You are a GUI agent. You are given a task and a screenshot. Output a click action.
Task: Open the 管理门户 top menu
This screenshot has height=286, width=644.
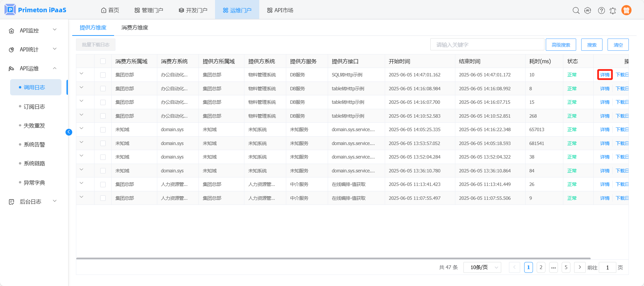[149, 10]
